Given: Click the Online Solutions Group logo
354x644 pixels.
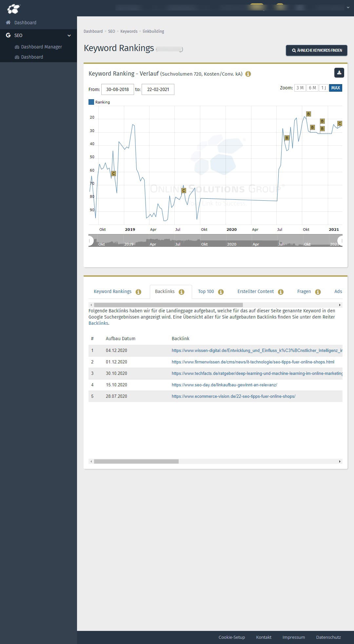Looking at the screenshot, I should tap(13, 9).
